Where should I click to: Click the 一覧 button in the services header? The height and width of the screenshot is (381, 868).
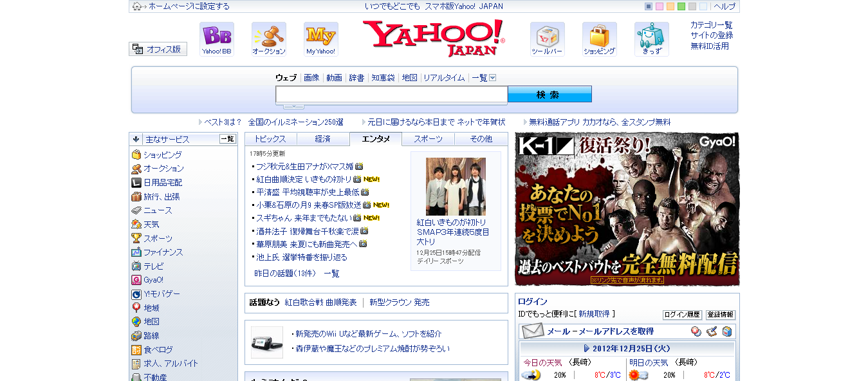tap(228, 139)
